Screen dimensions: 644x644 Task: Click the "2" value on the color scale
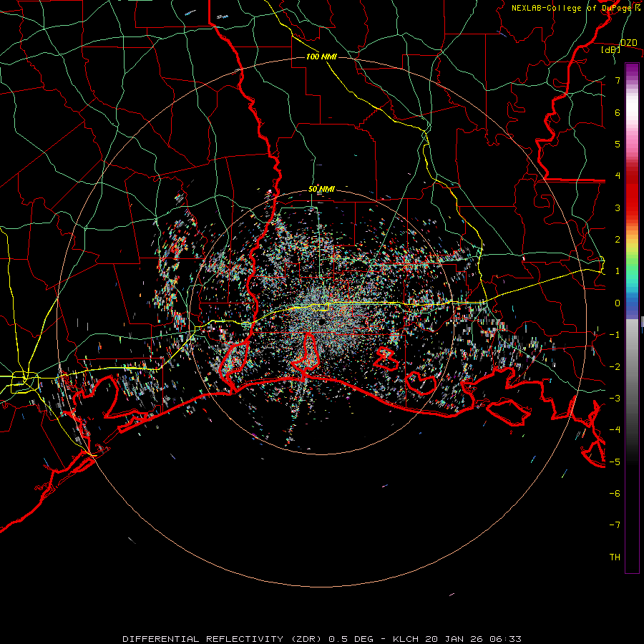pos(618,240)
